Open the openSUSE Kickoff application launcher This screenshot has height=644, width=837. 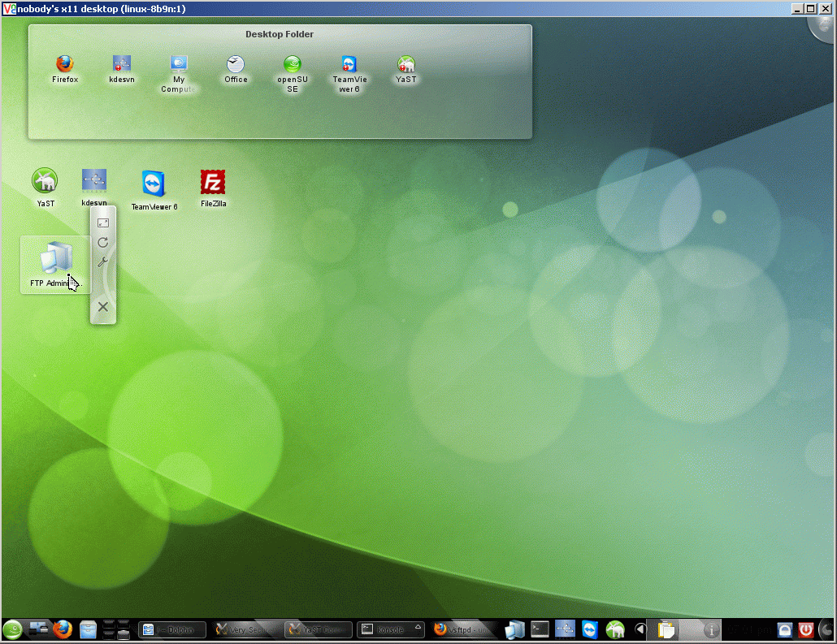click(x=13, y=630)
